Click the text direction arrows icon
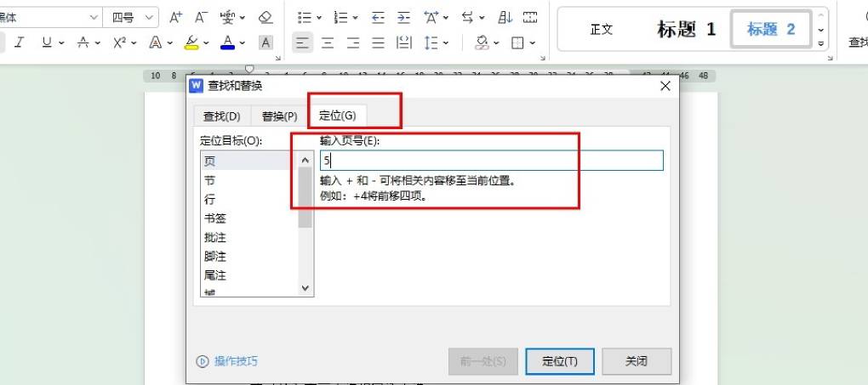 pyautogui.click(x=468, y=18)
